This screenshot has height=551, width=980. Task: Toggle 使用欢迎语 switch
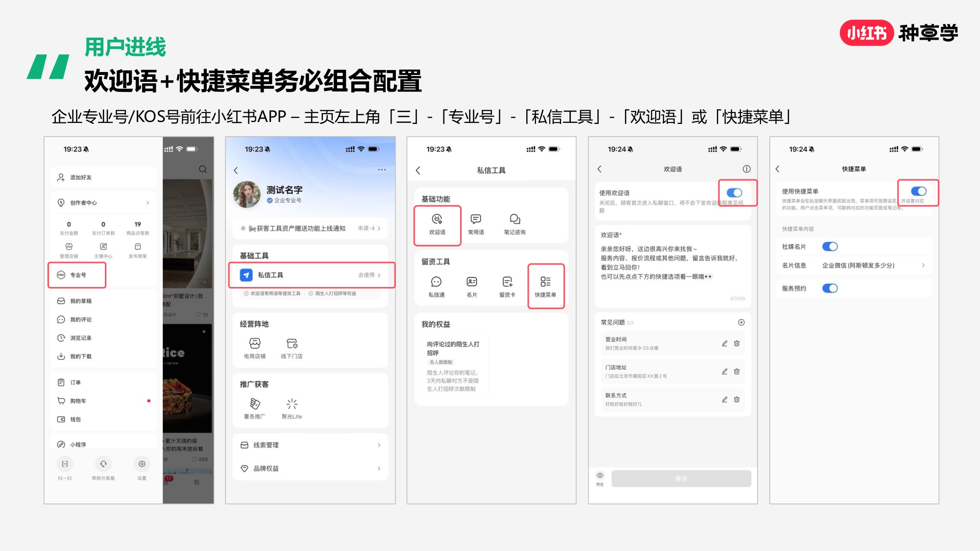click(x=734, y=193)
